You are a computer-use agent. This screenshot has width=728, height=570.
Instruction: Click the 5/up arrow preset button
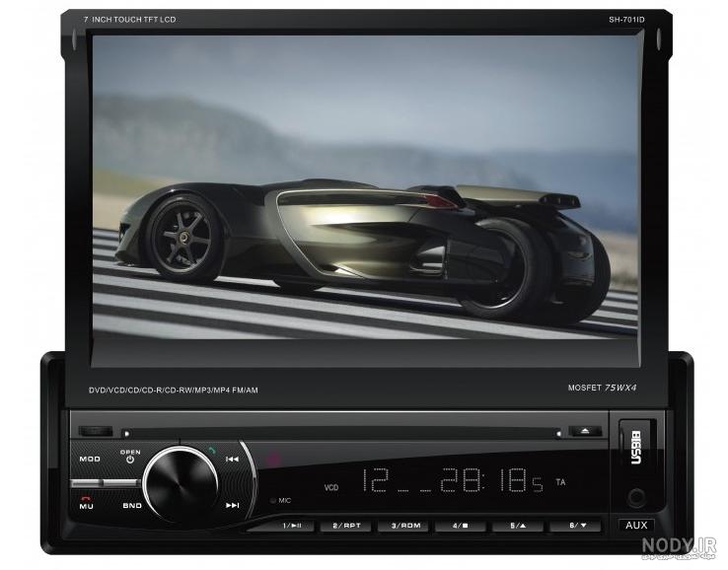[518, 526]
